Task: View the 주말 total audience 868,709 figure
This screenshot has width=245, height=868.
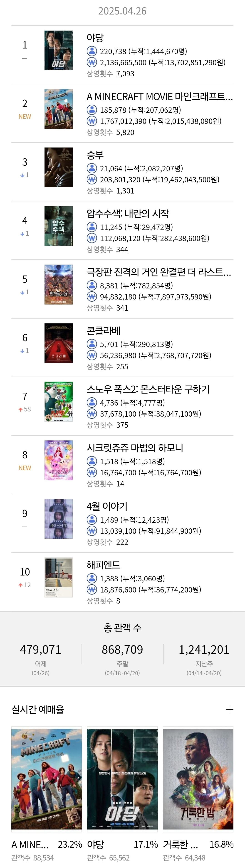Action: [x=123, y=649]
